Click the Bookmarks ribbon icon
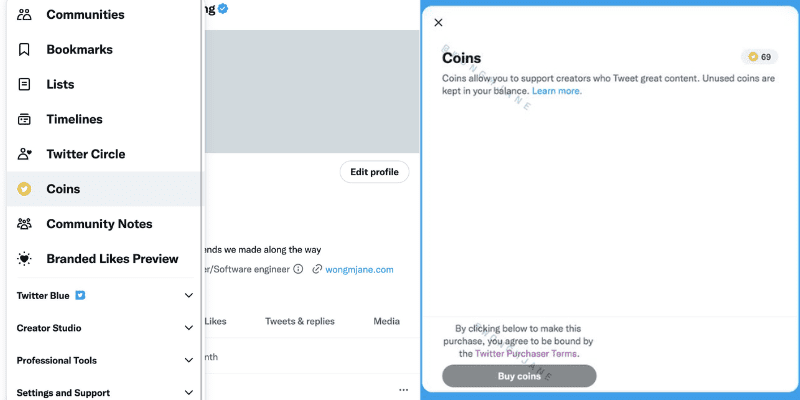This screenshot has height=400, width=800. coord(25,50)
